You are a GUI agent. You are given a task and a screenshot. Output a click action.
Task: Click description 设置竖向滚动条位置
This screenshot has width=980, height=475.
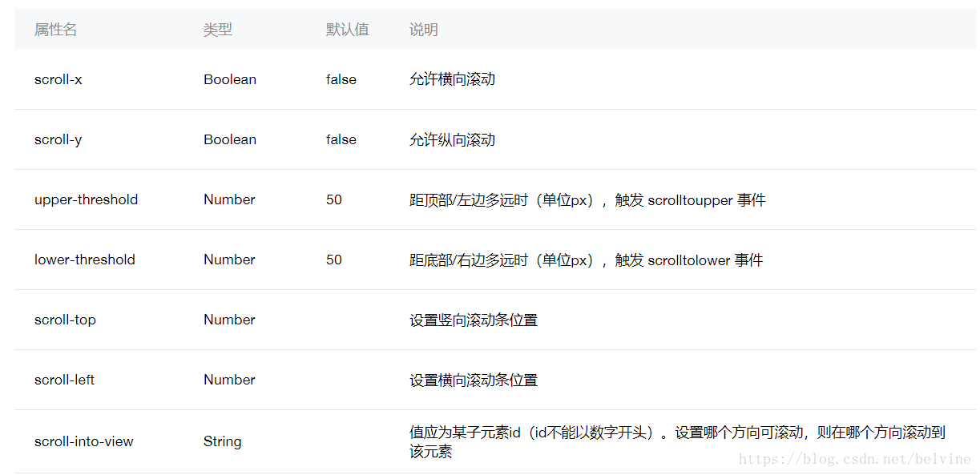474,320
